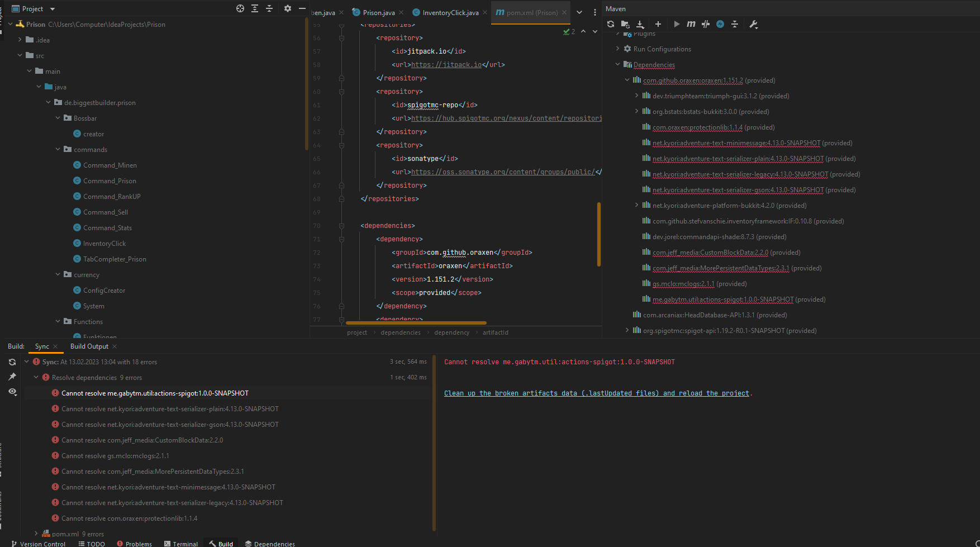Click the clean up broken artifacts link
Screen dimensions: 980x547
[596, 393]
